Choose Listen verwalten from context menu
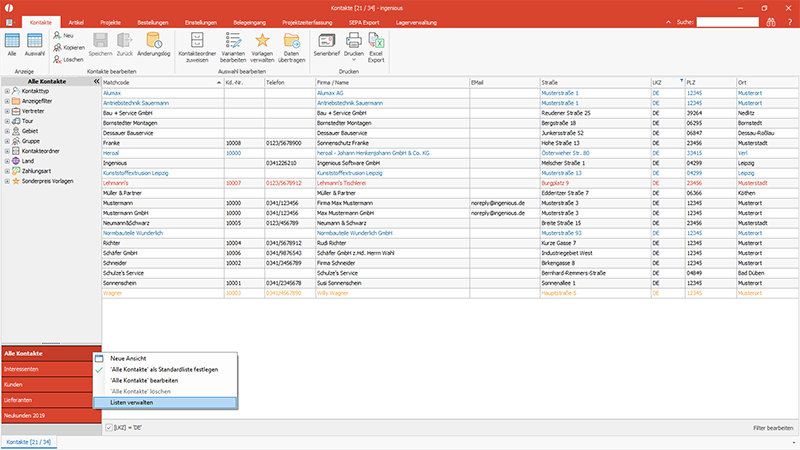Image resolution: width=800 pixels, height=450 pixels. click(x=164, y=403)
